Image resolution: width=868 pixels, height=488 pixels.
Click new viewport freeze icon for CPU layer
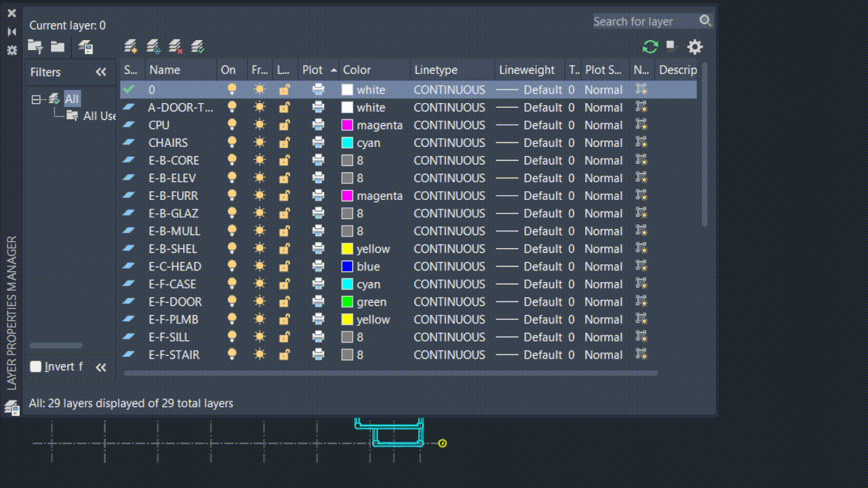(x=641, y=125)
